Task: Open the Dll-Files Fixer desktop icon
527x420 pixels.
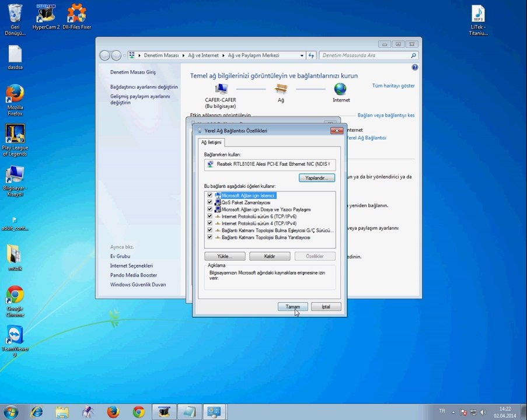Action: tap(76, 13)
